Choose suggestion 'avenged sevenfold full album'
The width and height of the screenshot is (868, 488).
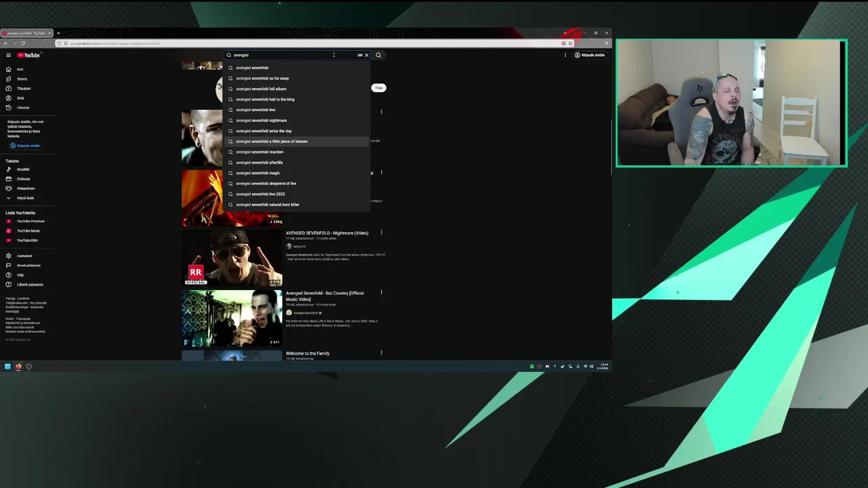[296, 89]
